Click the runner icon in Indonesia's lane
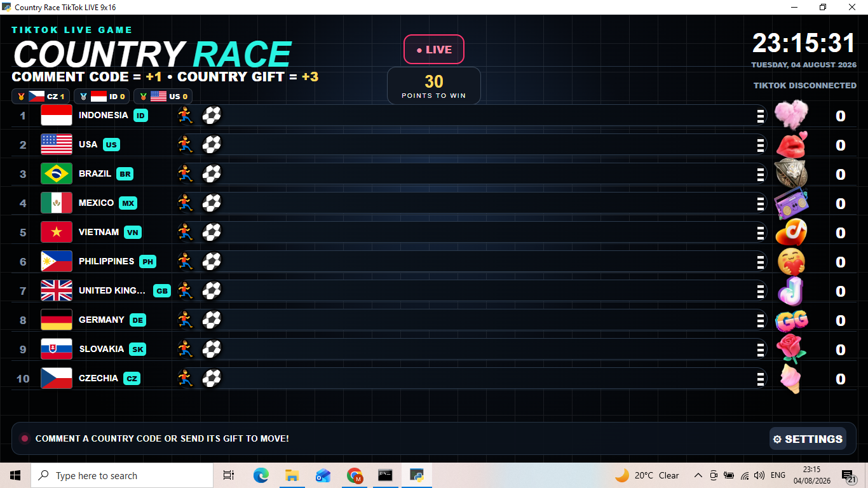Image resolution: width=868 pixels, height=488 pixels. (185, 115)
